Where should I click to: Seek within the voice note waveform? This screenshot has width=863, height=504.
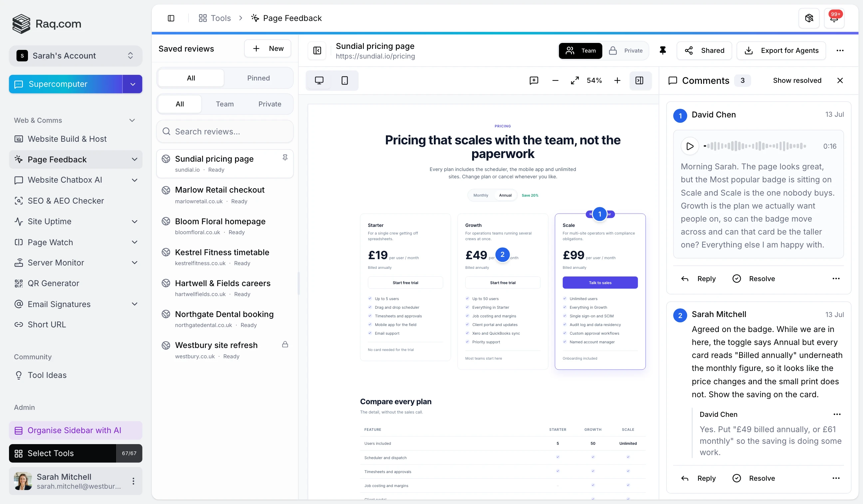pos(755,146)
